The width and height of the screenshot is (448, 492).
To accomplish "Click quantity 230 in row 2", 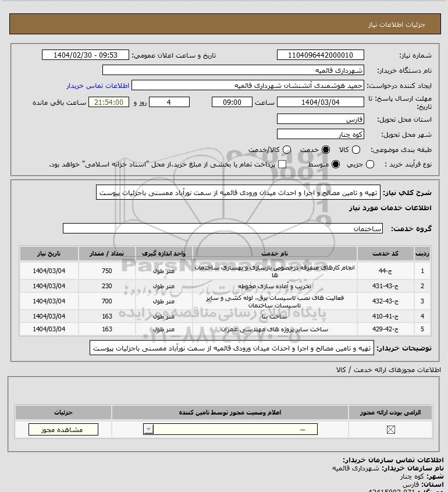I will click(106, 286).
